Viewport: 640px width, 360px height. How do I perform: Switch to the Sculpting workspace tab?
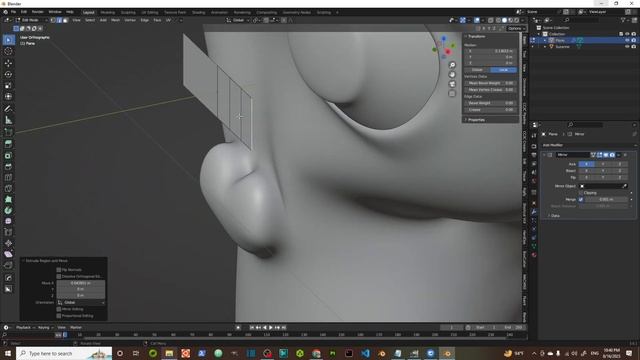[128, 13]
